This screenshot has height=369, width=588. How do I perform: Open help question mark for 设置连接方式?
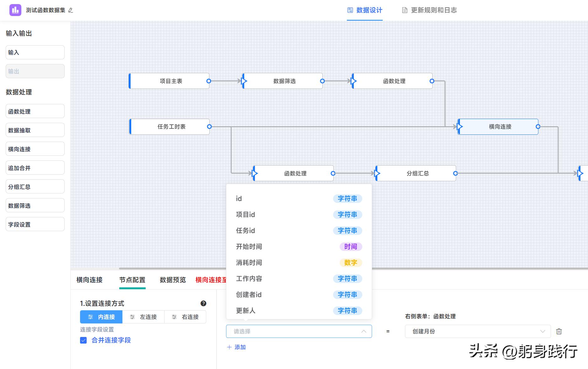[x=203, y=303]
